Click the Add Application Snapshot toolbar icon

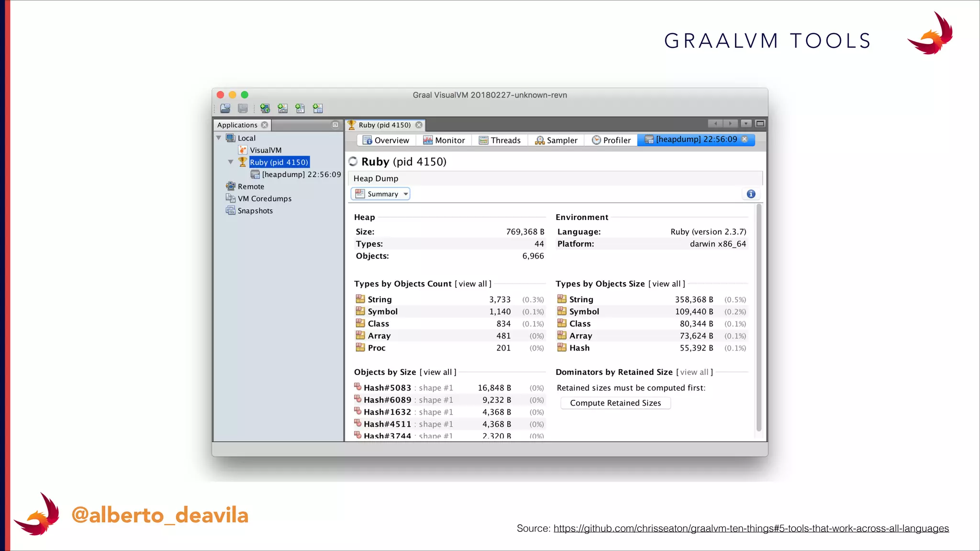click(318, 109)
